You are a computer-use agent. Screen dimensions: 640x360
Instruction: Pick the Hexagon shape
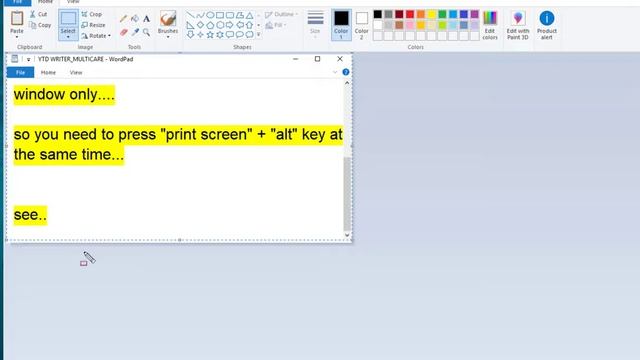click(x=220, y=25)
